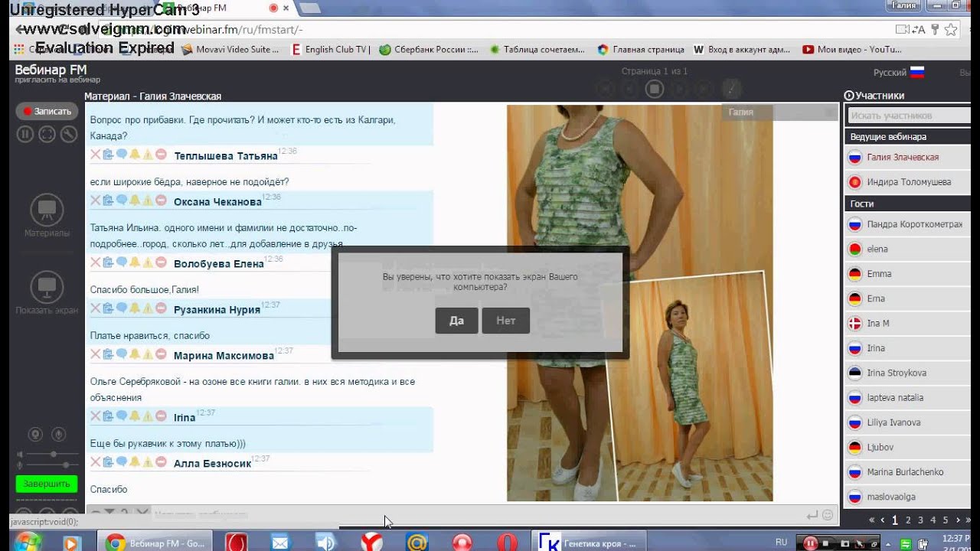Warn Волобуева Елена with triangle icon
Image resolution: width=980 pixels, height=551 pixels.
coord(148,262)
